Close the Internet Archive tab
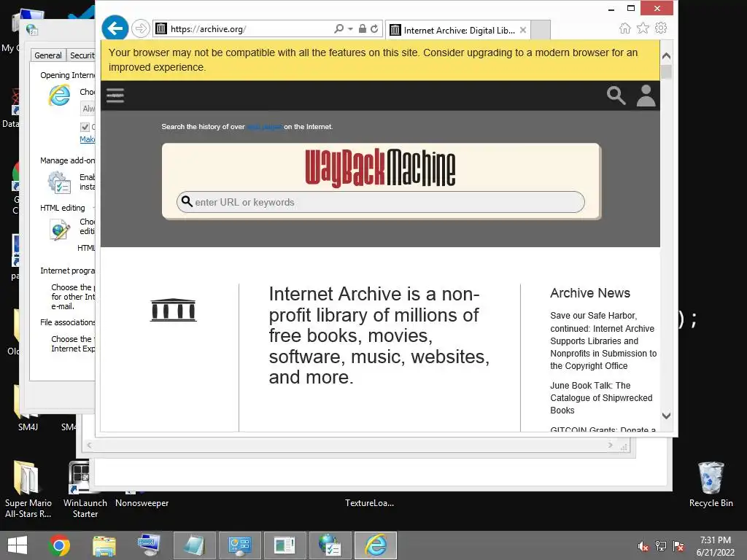 (x=523, y=30)
